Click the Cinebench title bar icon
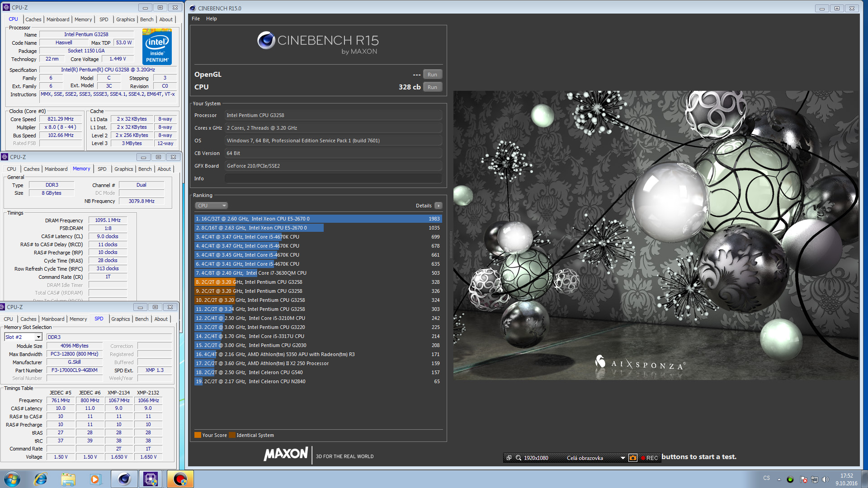The width and height of the screenshot is (868, 488). tap(193, 8)
